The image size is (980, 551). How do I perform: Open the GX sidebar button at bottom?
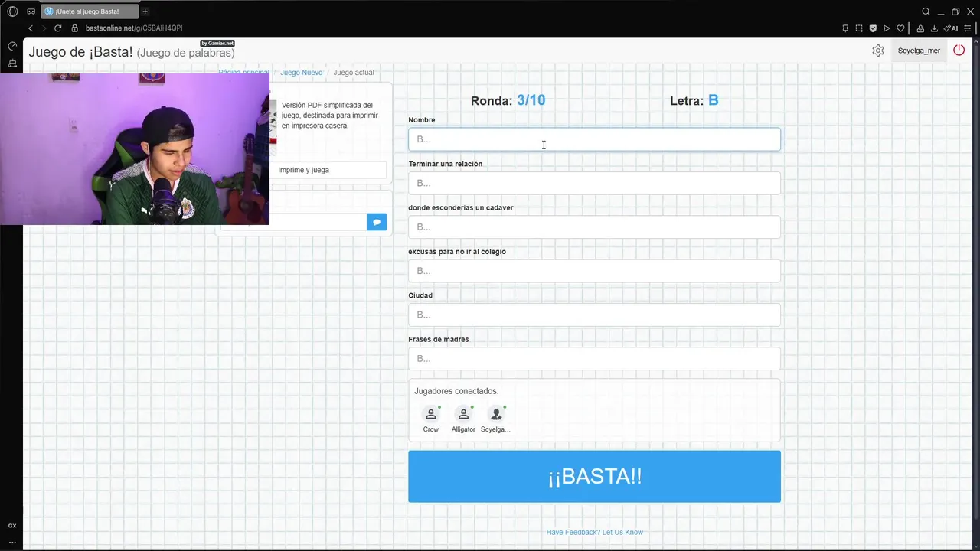[12, 526]
